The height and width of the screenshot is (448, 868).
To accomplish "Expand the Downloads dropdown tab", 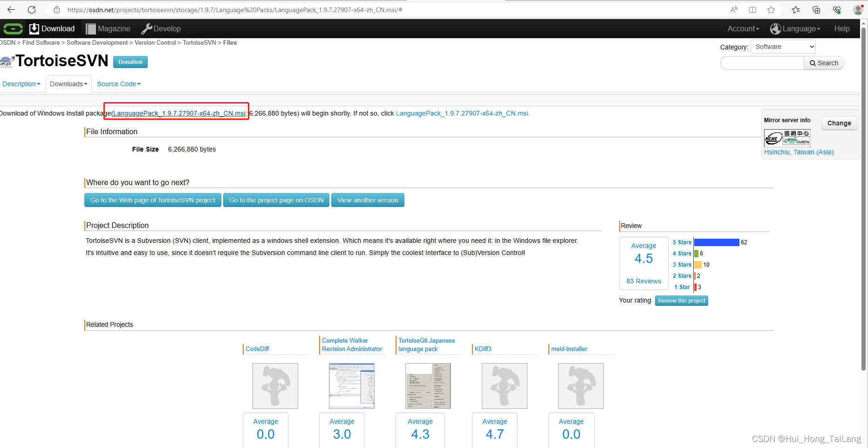I will [68, 84].
